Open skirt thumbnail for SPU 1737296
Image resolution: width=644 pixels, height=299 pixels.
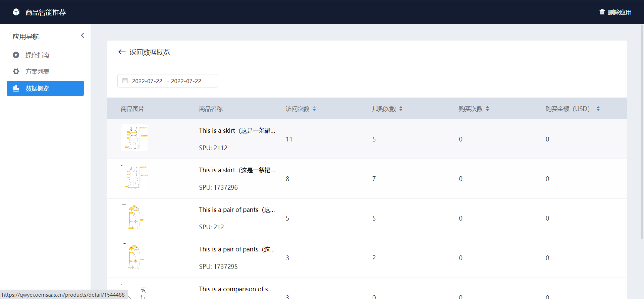(x=134, y=177)
